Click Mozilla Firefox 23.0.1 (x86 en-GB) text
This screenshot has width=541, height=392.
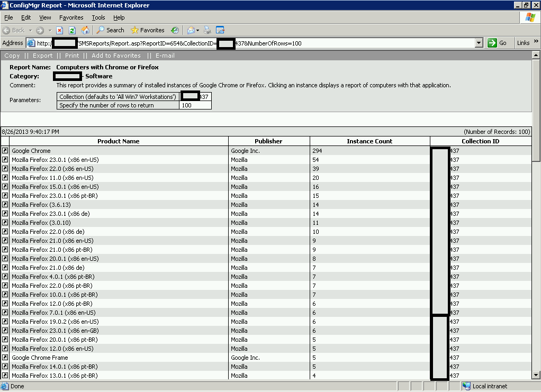click(x=55, y=330)
